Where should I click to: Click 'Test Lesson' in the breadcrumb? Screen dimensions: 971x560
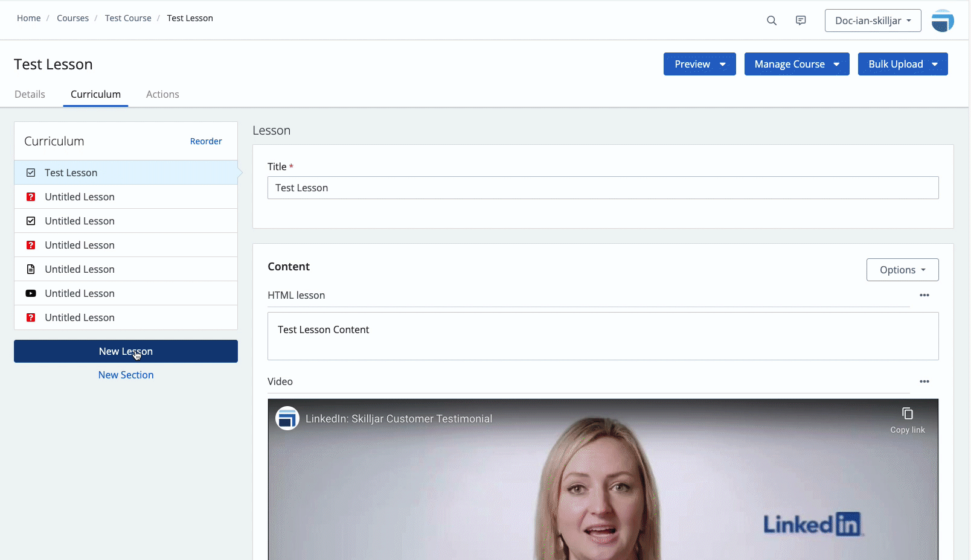tap(190, 18)
